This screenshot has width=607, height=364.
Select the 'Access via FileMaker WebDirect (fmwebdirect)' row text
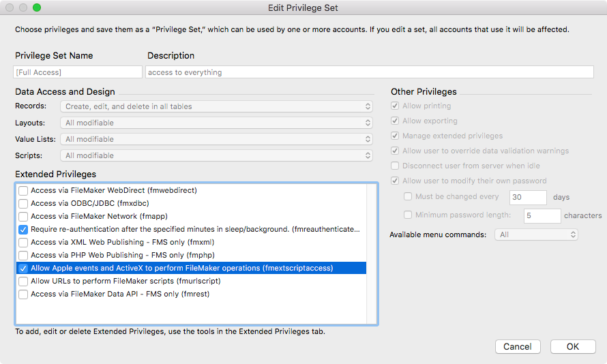click(114, 190)
